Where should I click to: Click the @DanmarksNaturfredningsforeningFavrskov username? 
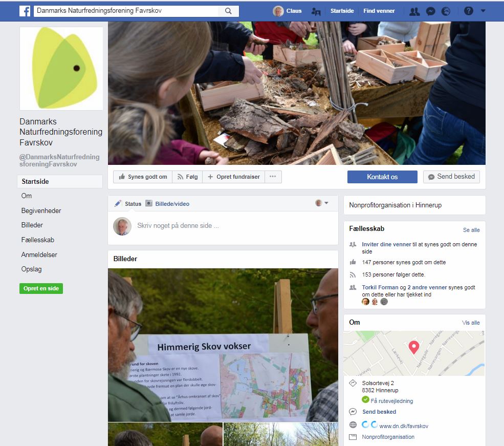tap(59, 160)
